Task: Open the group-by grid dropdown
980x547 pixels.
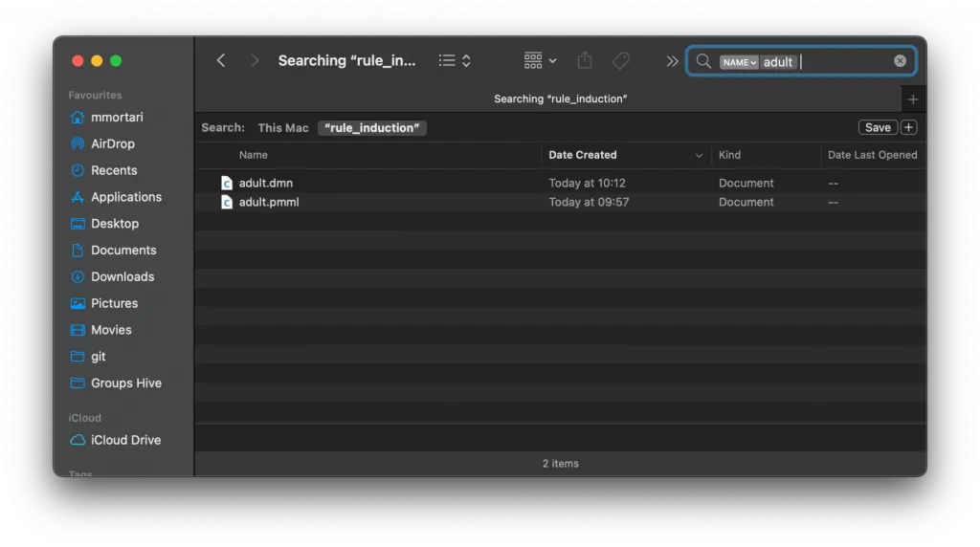Action: pyautogui.click(x=540, y=60)
